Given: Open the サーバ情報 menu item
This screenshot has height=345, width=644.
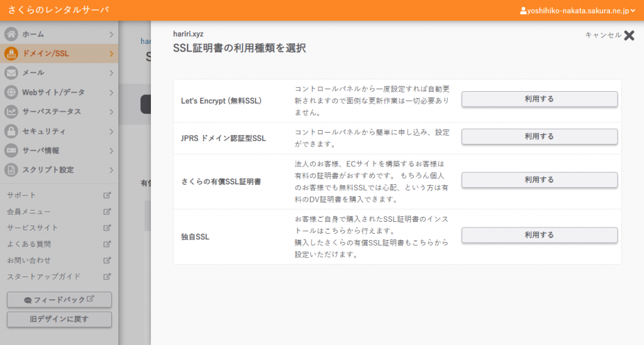Looking at the screenshot, I should pos(59,151).
